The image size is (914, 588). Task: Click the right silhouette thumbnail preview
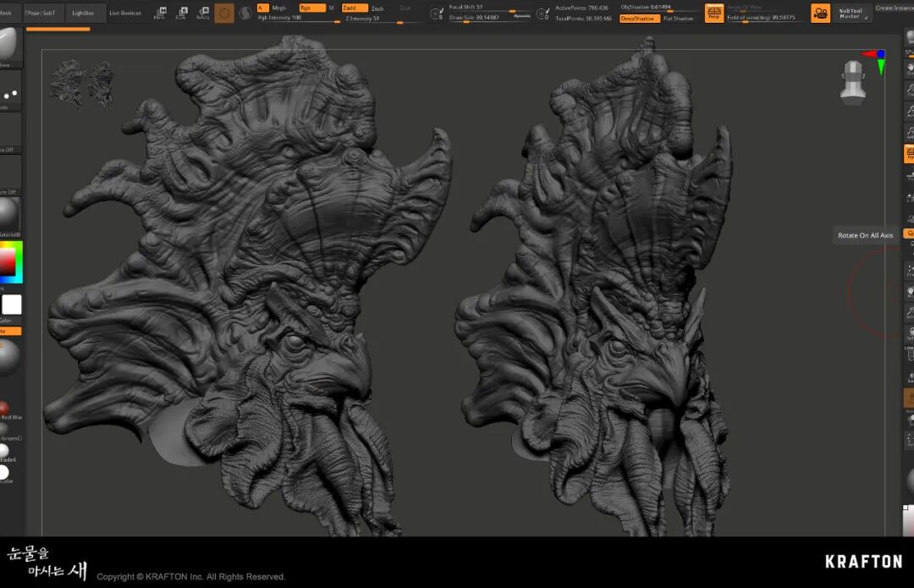click(102, 85)
